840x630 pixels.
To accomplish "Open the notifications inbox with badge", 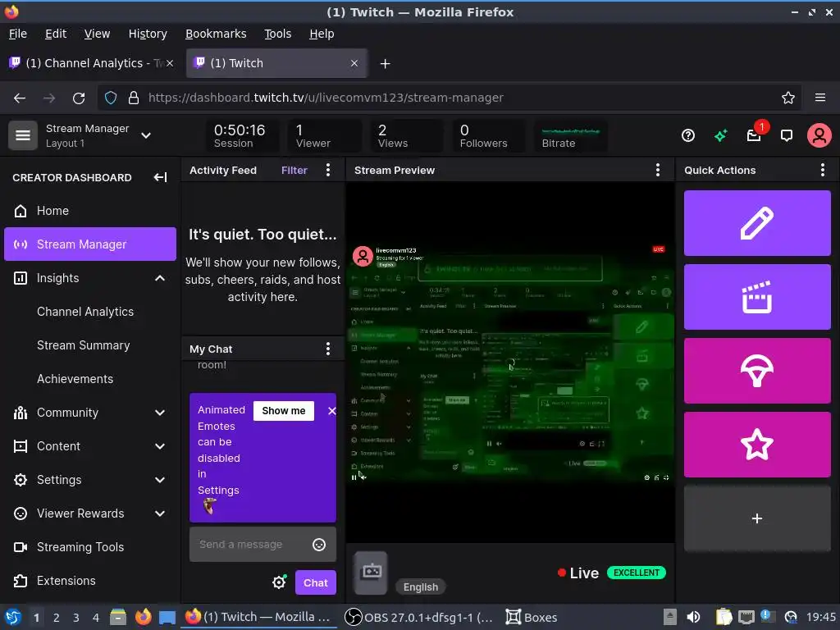I will (x=755, y=135).
